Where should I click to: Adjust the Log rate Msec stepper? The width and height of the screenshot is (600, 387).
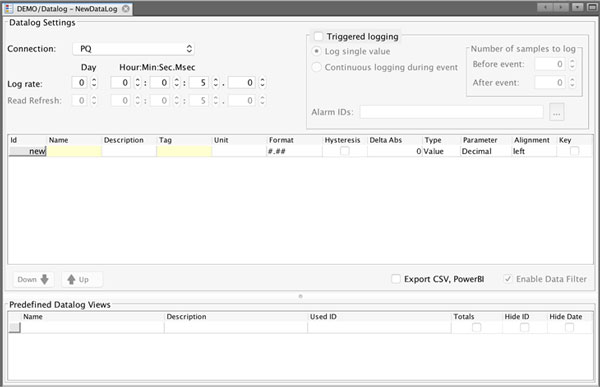(x=262, y=83)
